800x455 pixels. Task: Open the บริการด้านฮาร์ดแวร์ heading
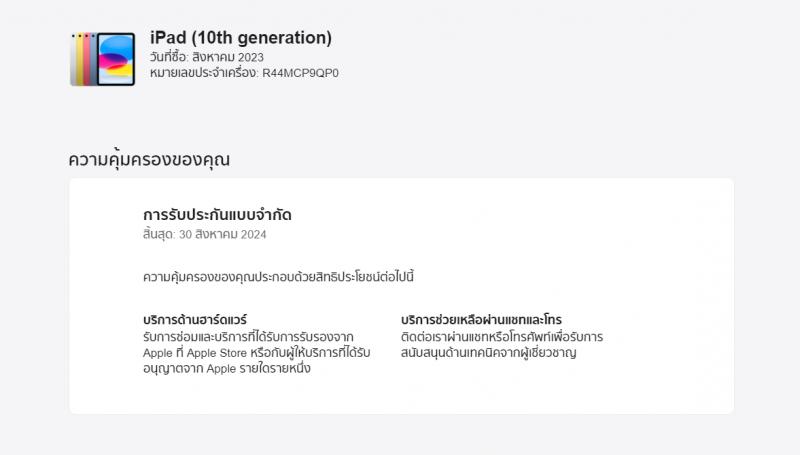195,320
